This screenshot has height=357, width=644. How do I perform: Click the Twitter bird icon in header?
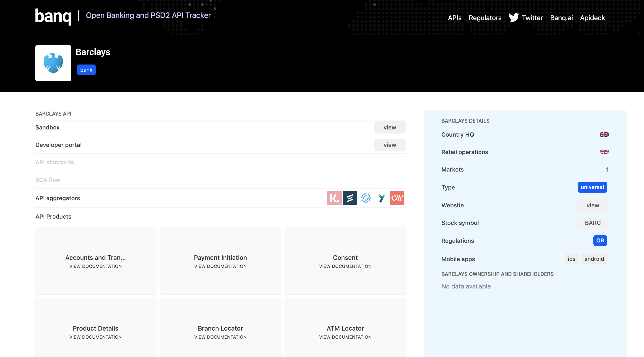point(514,17)
